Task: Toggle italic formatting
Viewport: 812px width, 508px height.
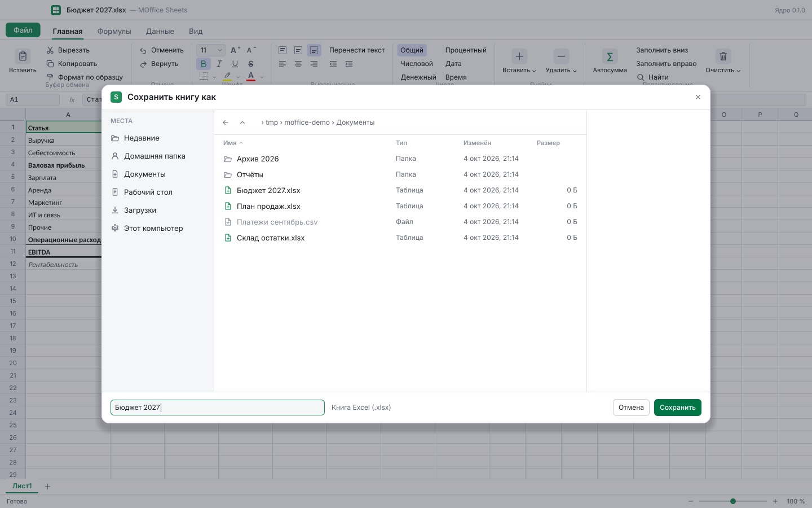Action: [x=219, y=64]
